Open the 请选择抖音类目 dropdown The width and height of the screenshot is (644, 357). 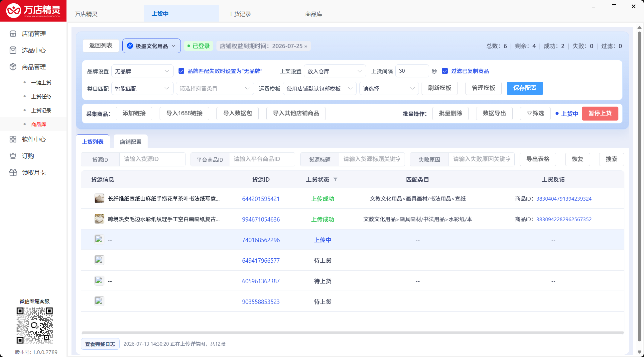click(x=215, y=88)
